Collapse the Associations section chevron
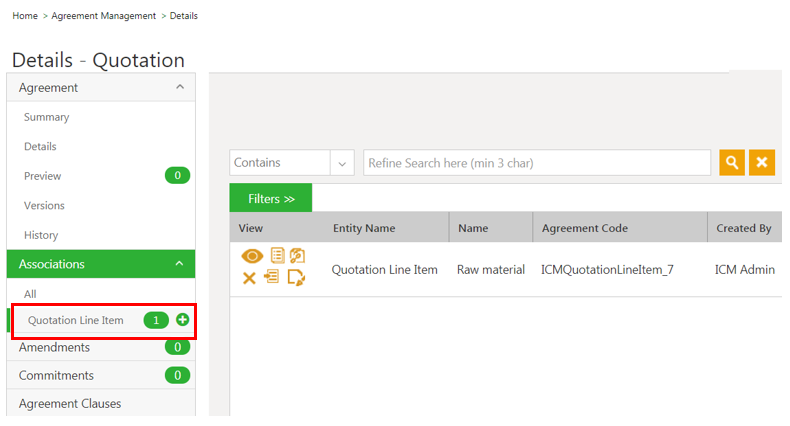This screenshot has width=790, height=426. (x=180, y=264)
